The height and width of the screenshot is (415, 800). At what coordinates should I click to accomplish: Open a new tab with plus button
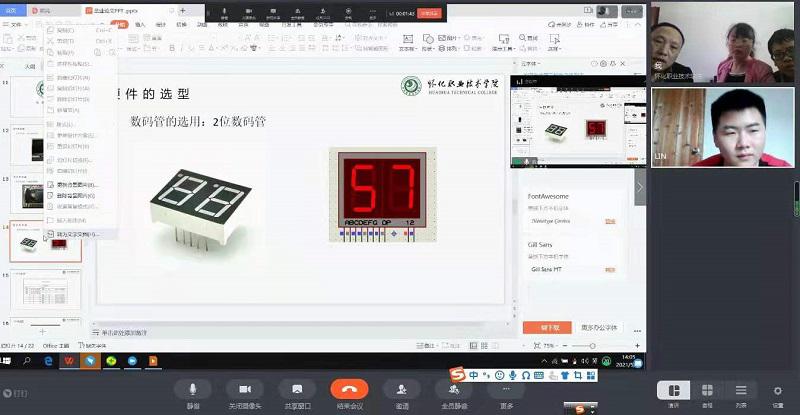click(x=182, y=10)
